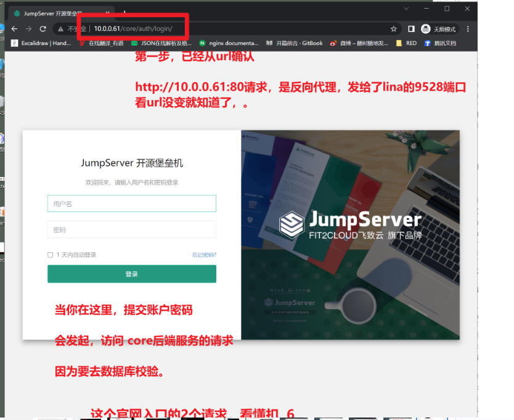Open a new tab with the plus button
The image size is (514, 420).
[124, 13]
